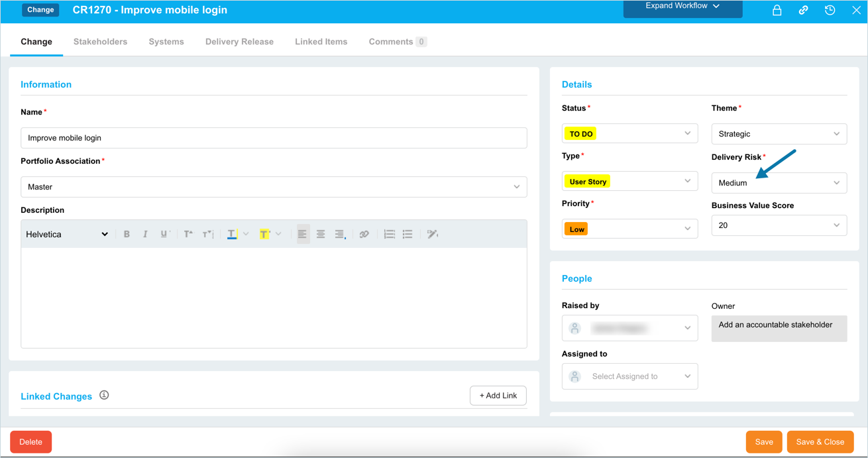
Task: Click the clear formatting wand icon
Action: (433, 235)
